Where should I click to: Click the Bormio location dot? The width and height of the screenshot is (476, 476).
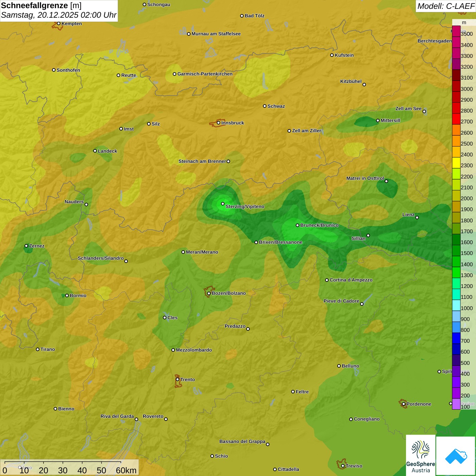pos(67,295)
